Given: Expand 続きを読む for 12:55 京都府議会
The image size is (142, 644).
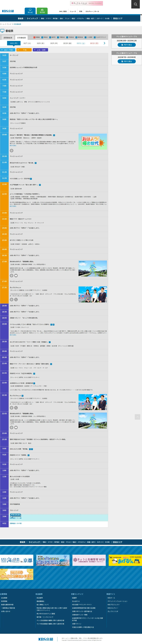Looking at the screenshot, I should [13, 206].
